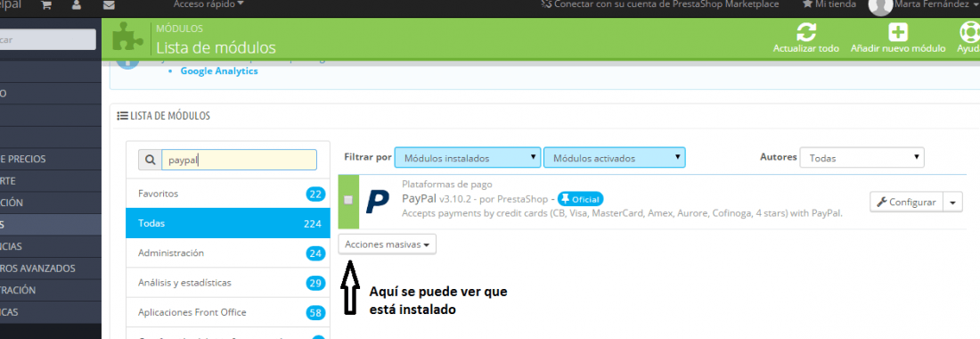Select Aplicaciones Front Office category
The image size is (980, 339).
click(x=227, y=312)
